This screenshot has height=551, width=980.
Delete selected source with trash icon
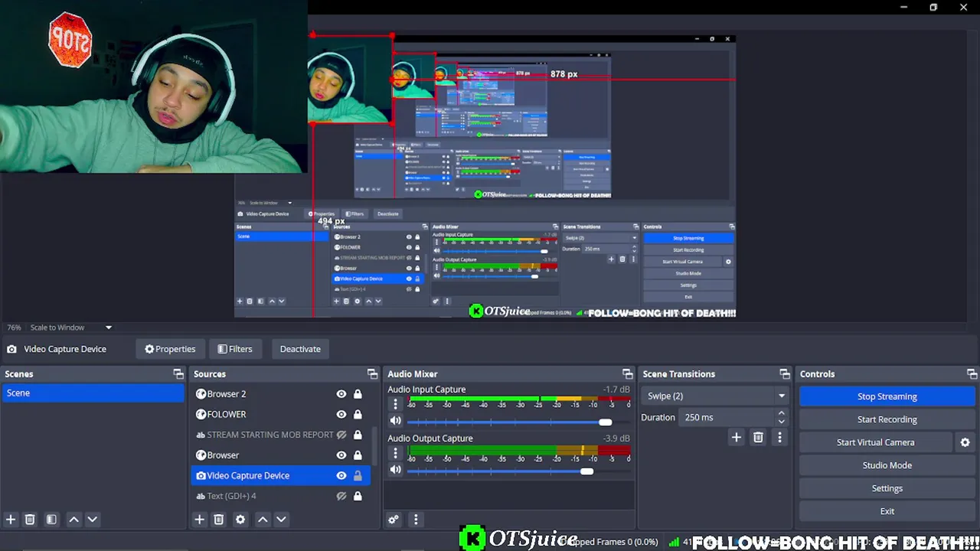tap(219, 520)
